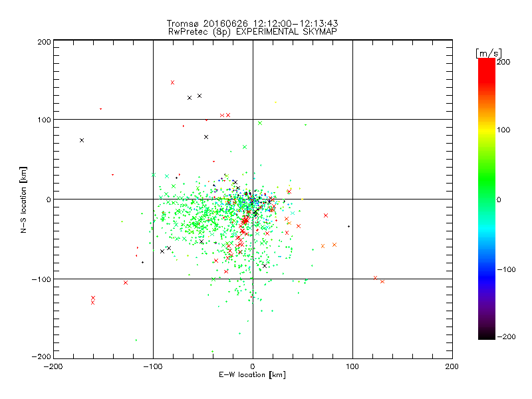Click the E-W axis tick label '-200'
532x399 pixels.
[x=53, y=366]
